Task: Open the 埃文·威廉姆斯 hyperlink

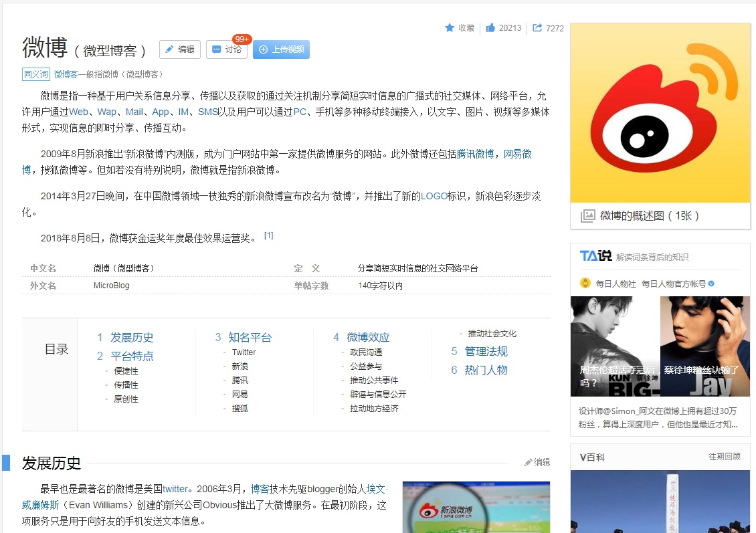Action: coord(376,489)
